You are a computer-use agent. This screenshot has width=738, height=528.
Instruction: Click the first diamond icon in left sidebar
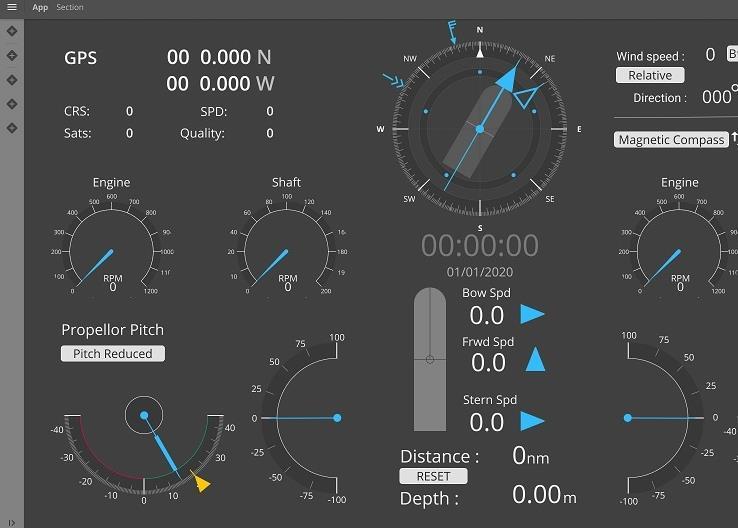coord(12,31)
